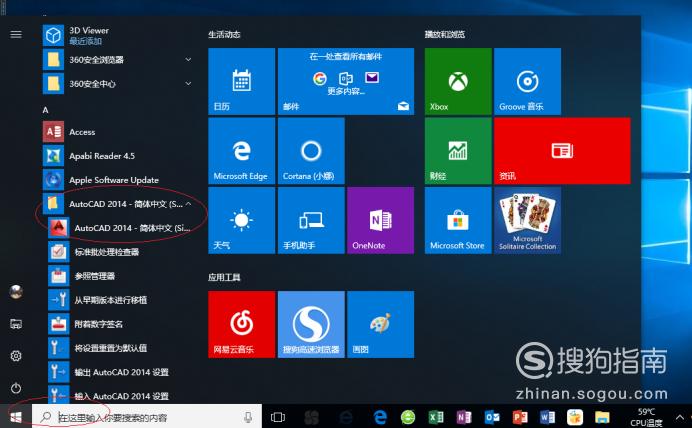Open the Microsoft Store tile
The width and height of the screenshot is (692, 428).
tap(458, 220)
